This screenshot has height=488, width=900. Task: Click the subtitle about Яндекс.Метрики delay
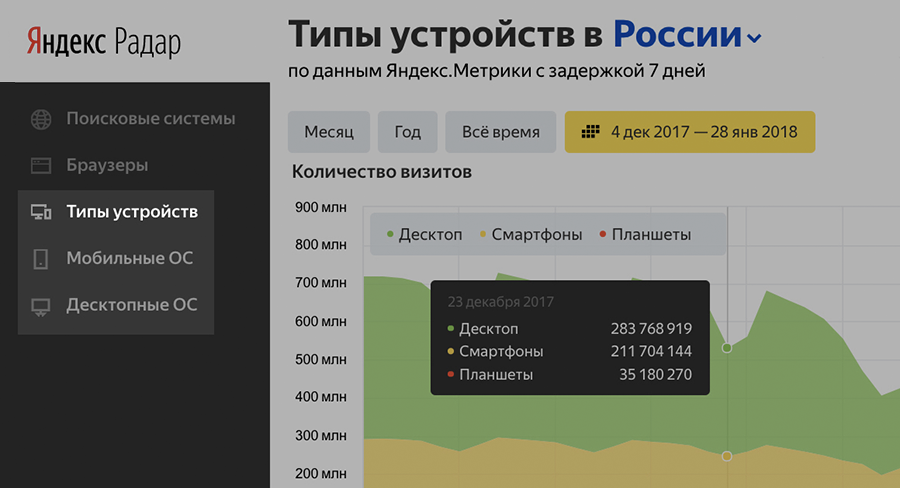pyautogui.click(x=496, y=71)
